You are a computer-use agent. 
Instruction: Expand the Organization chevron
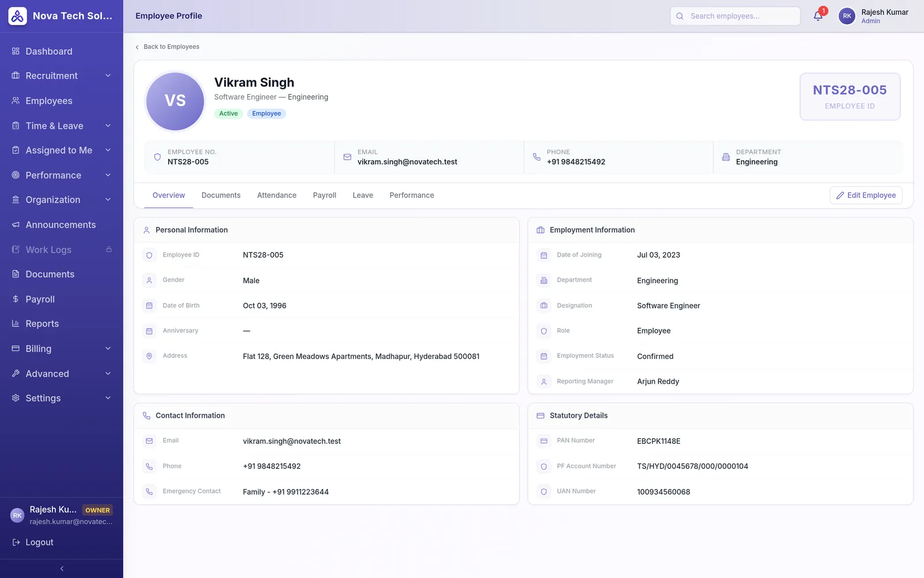pyautogui.click(x=108, y=199)
